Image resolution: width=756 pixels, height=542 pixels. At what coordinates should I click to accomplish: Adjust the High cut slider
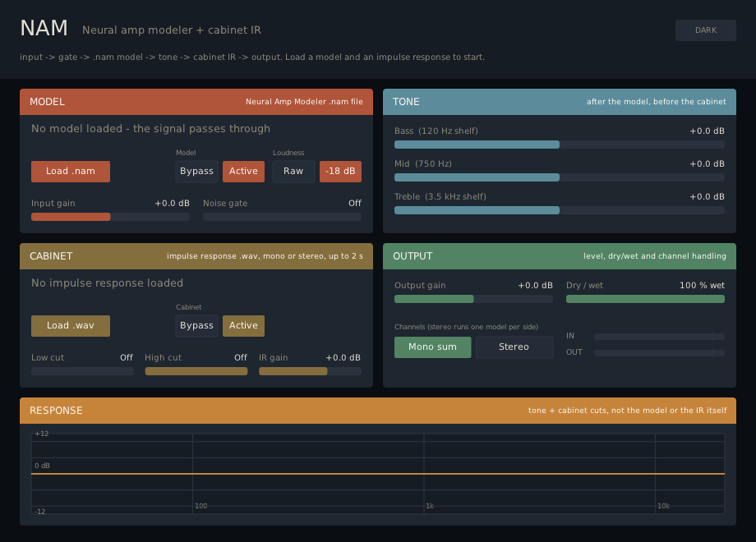[x=196, y=371]
